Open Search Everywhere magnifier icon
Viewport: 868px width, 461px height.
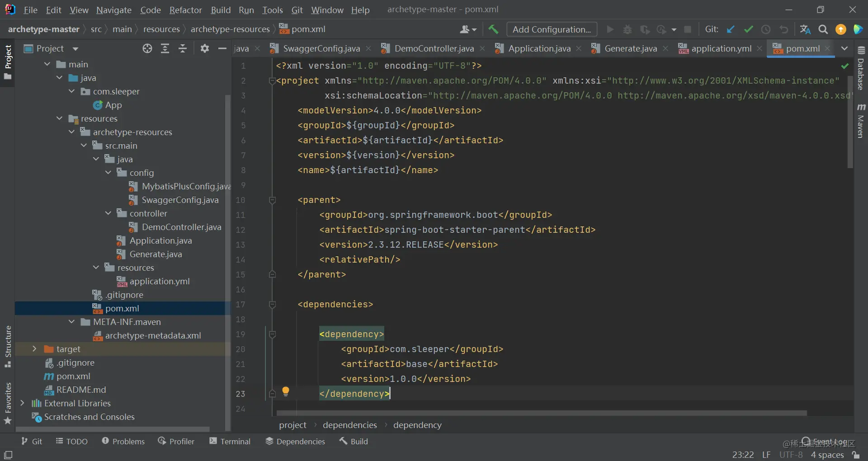click(823, 29)
